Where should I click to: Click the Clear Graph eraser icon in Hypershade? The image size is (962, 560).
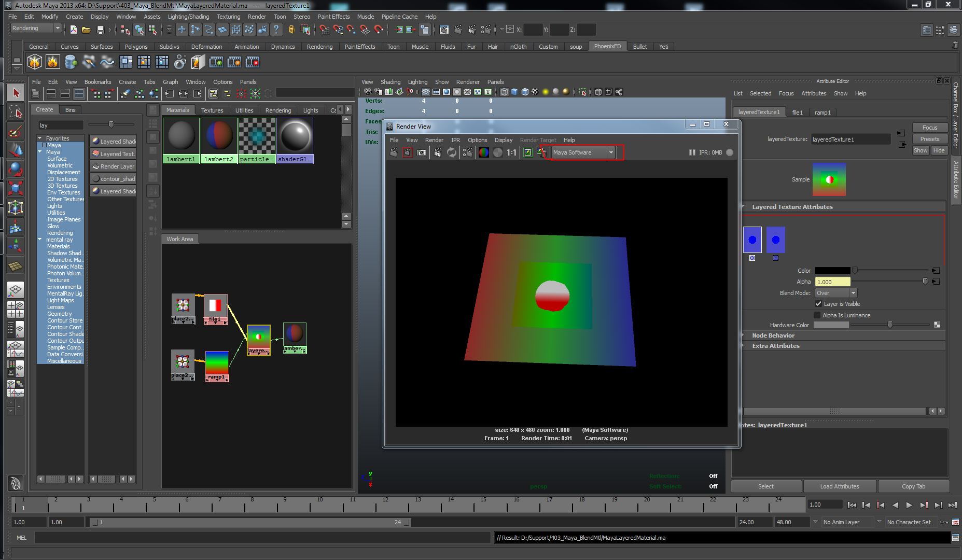[125, 94]
